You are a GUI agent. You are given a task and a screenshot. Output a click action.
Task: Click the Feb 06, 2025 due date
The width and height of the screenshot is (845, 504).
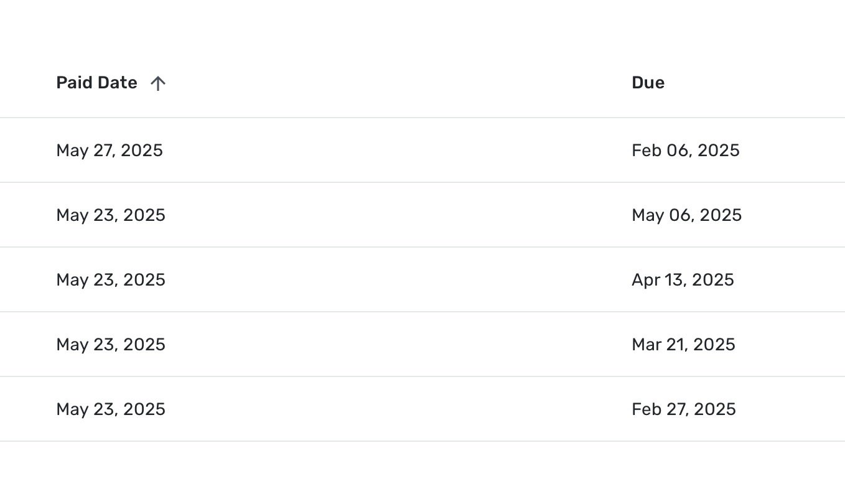pos(685,151)
